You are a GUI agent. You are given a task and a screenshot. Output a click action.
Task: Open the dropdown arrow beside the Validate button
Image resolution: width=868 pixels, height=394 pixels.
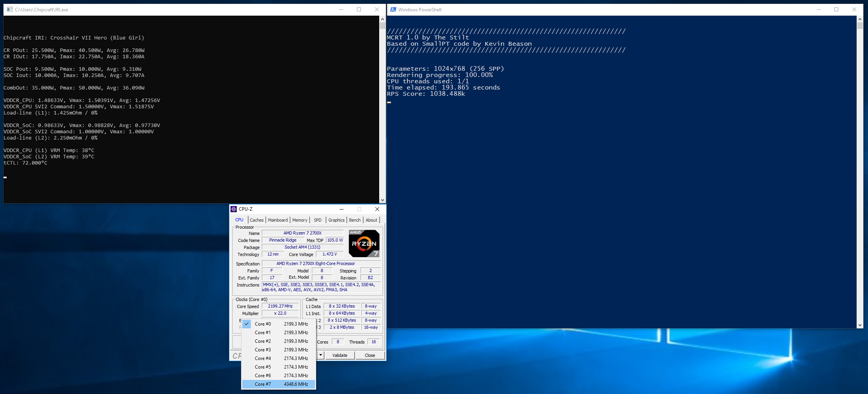pyautogui.click(x=321, y=355)
